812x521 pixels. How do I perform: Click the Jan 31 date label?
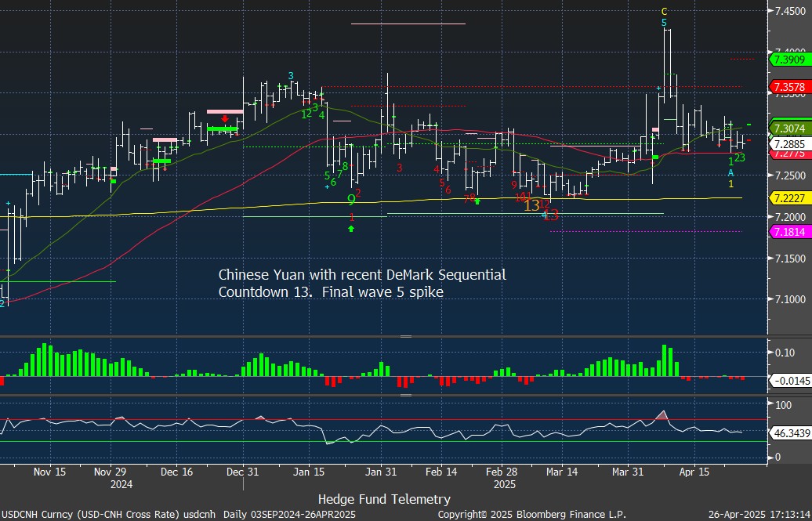[x=381, y=472]
